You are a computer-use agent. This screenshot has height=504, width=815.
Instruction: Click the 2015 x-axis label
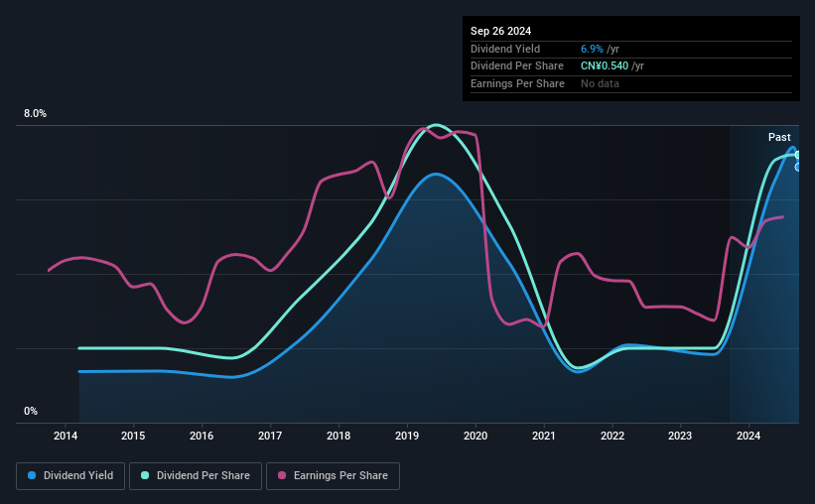[x=133, y=436]
